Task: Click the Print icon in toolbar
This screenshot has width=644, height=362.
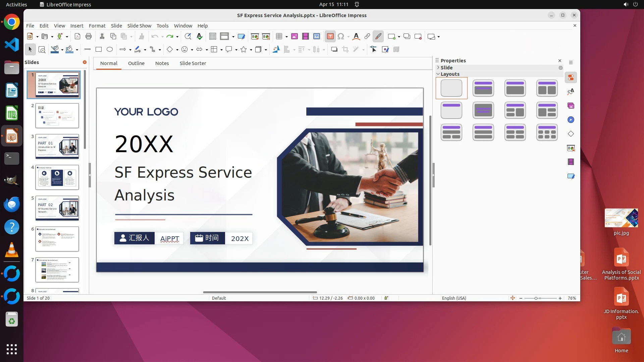Action: 89,37
